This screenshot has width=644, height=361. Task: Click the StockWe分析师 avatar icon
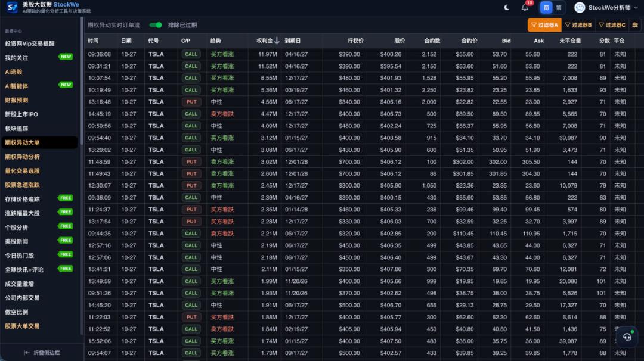click(580, 7)
